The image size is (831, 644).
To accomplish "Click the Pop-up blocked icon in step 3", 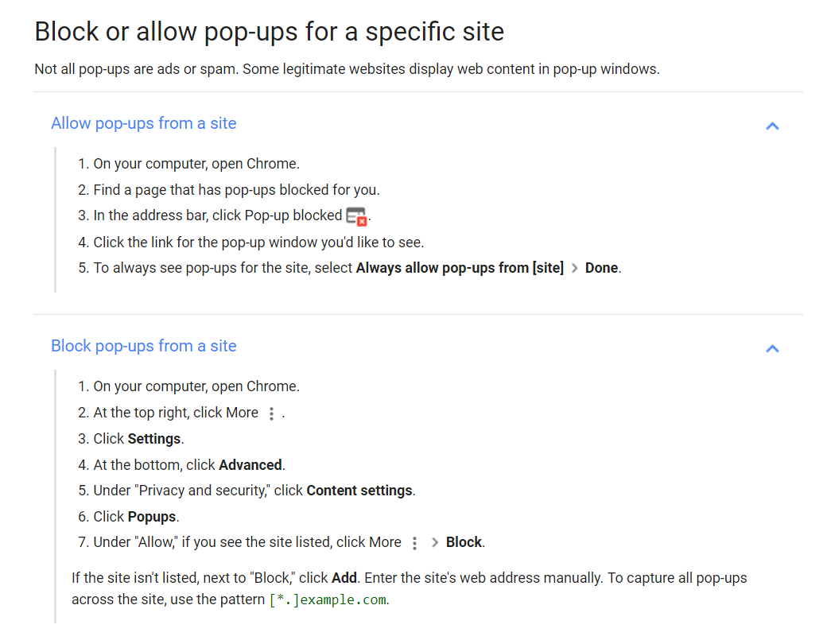I will point(356,216).
